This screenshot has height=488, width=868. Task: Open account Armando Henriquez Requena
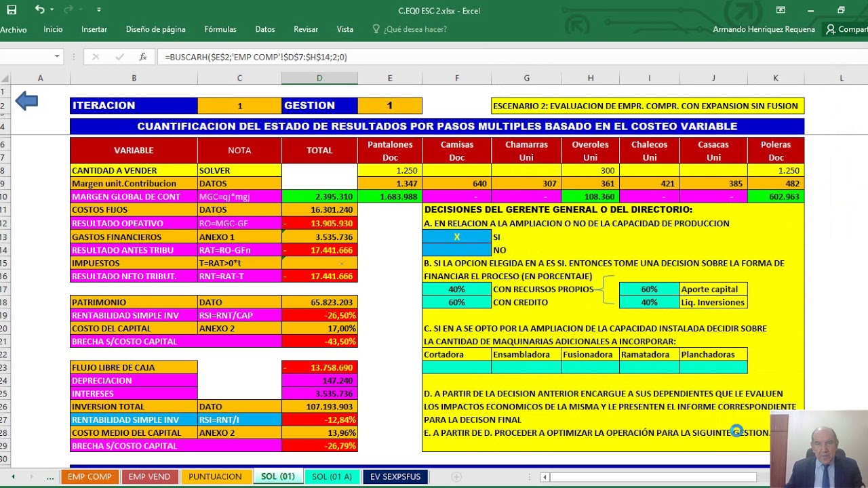pos(764,30)
